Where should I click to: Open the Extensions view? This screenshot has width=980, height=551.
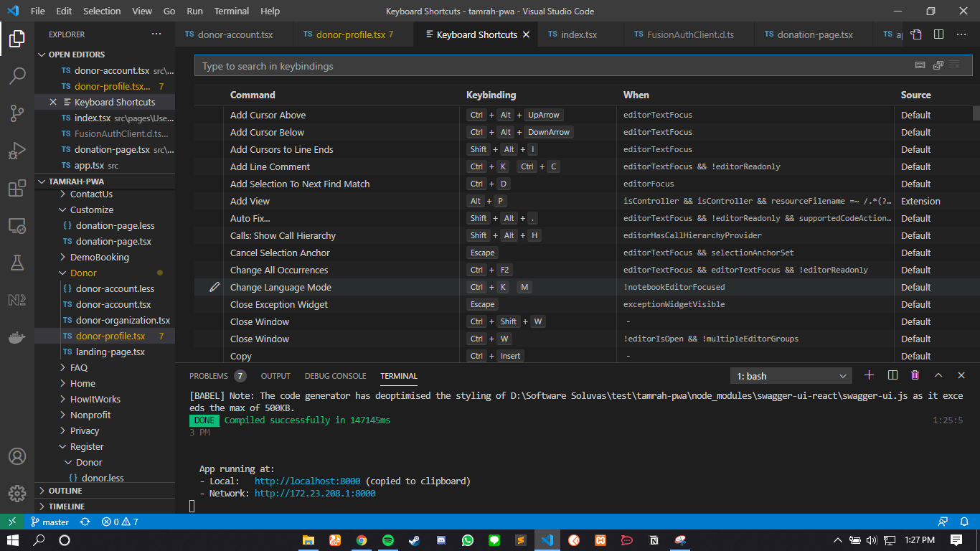(17, 188)
